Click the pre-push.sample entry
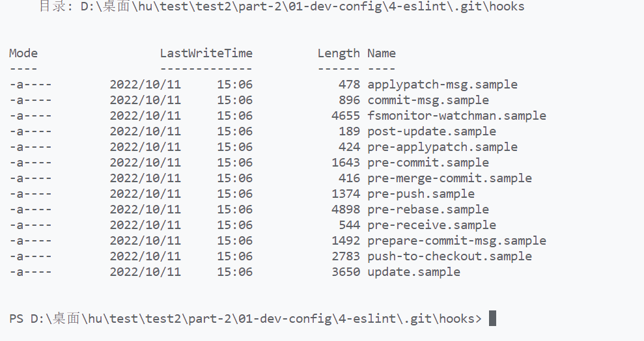Screen dimensions: 644x341 pyautogui.click(x=421, y=194)
